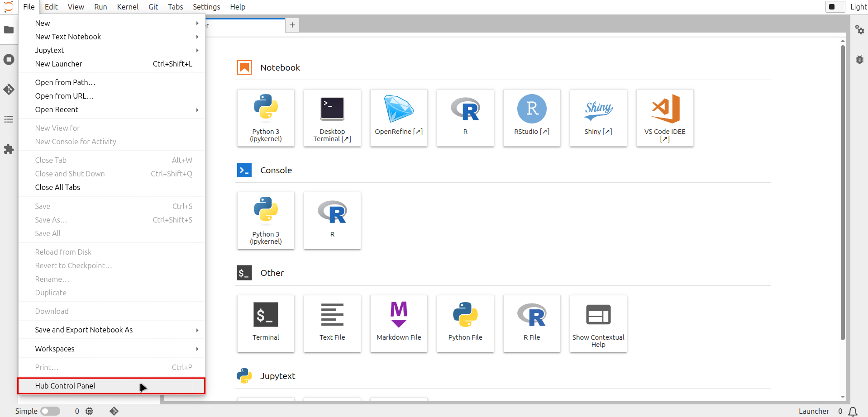Viewport: 868px width, 417px height.
Task: Launch OpenRefine app
Action: click(399, 118)
